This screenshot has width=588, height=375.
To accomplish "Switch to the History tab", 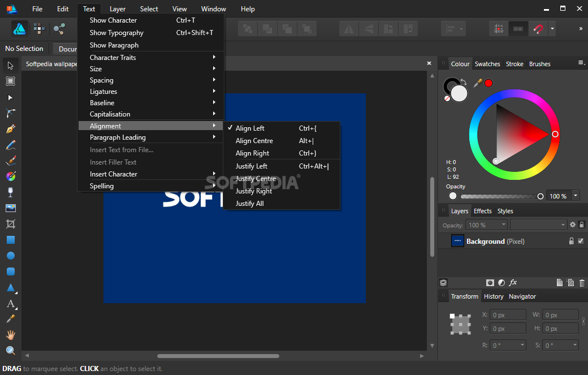I will pos(494,296).
